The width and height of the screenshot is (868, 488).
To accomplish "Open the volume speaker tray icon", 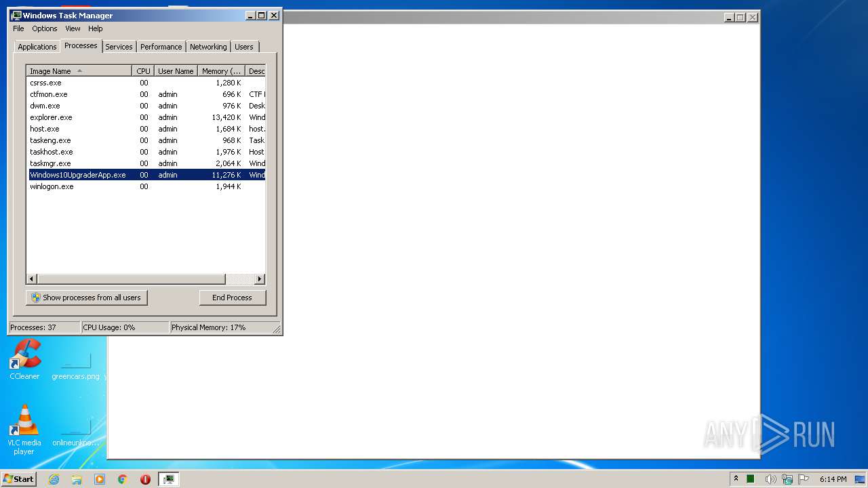I will coord(770,479).
